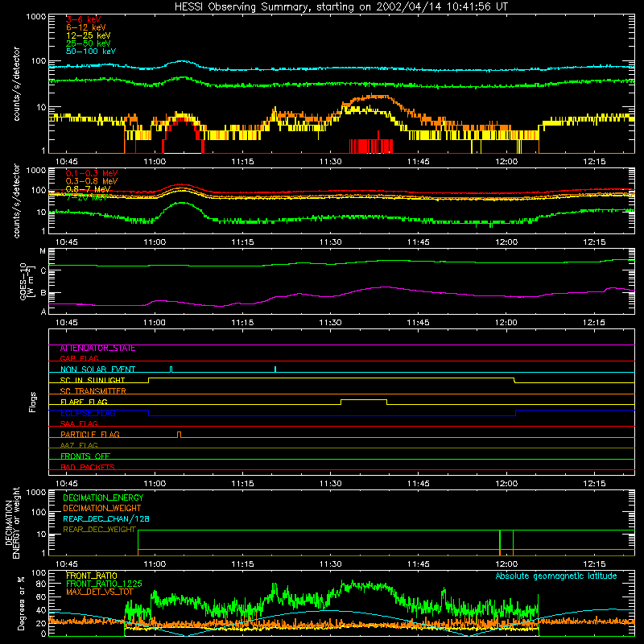This screenshot has width=644, height=644.
Task: Click the first NON_SOLAR_EVENT spike after 11:00
Action: click(171, 369)
